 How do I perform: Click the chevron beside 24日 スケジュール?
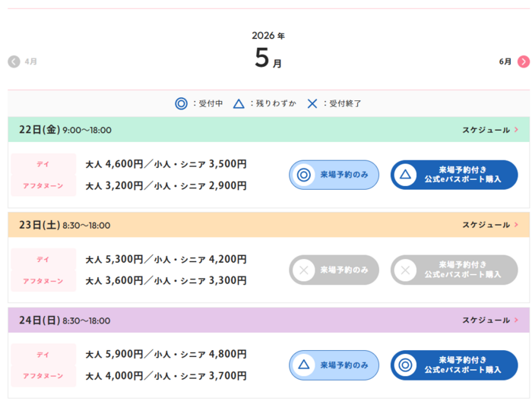(516, 320)
